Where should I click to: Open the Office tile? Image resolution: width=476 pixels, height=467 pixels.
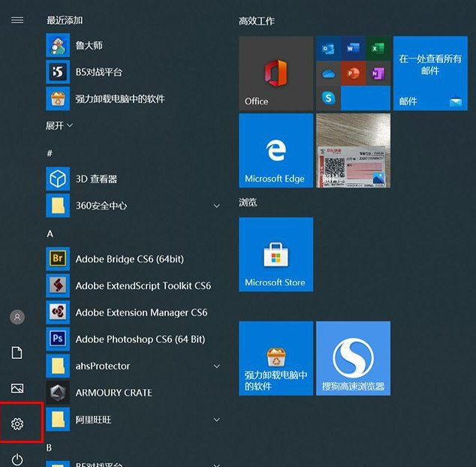tap(276, 73)
